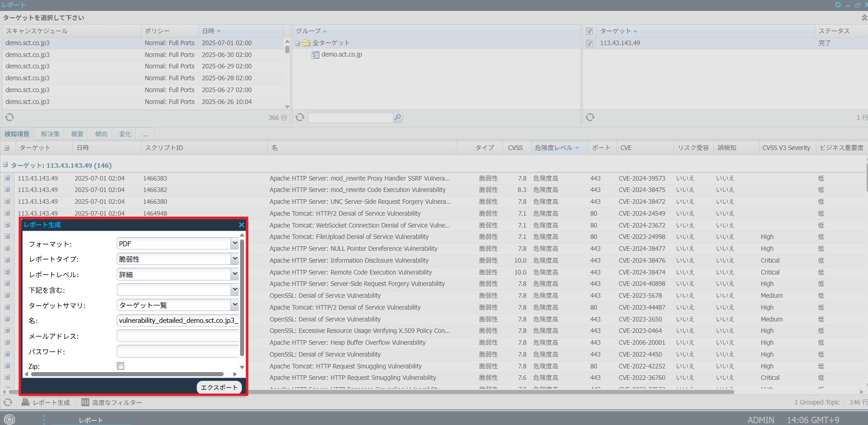Open the フォーマット dropdown

click(235, 244)
